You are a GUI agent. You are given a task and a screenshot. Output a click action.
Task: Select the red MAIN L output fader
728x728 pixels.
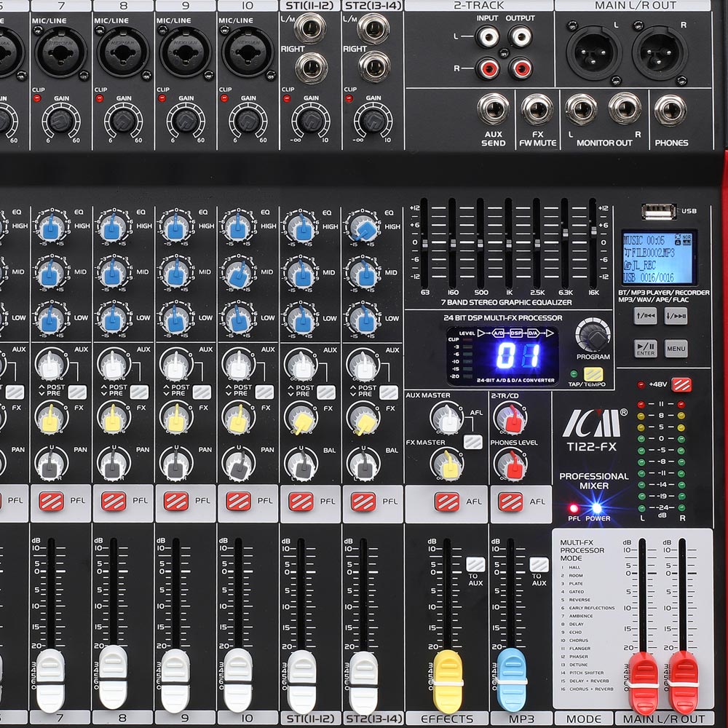click(643, 683)
